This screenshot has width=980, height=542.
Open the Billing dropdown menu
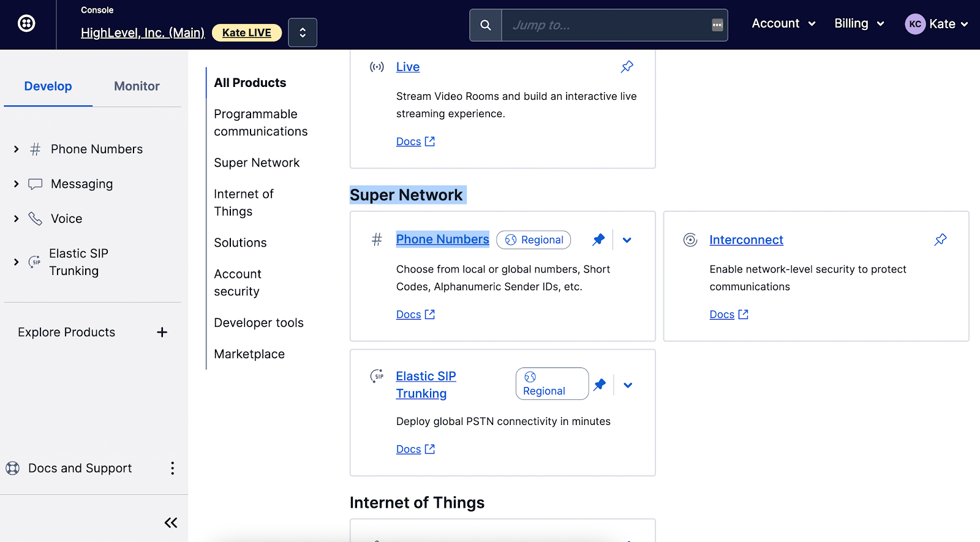[x=859, y=24]
